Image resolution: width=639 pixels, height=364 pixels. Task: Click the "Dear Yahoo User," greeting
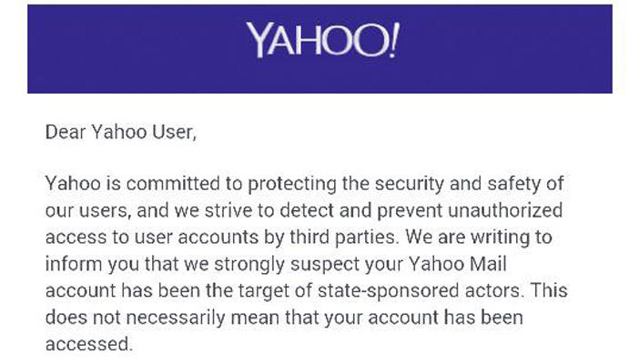pos(120,132)
